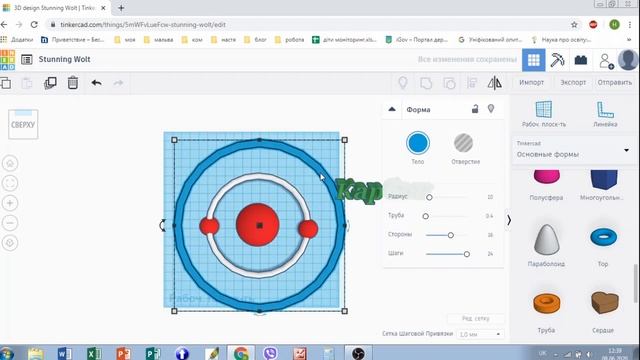Image resolution: width=640 pixels, height=360 pixels.
Task: Click the Mirror tool icon
Action: 495,83
